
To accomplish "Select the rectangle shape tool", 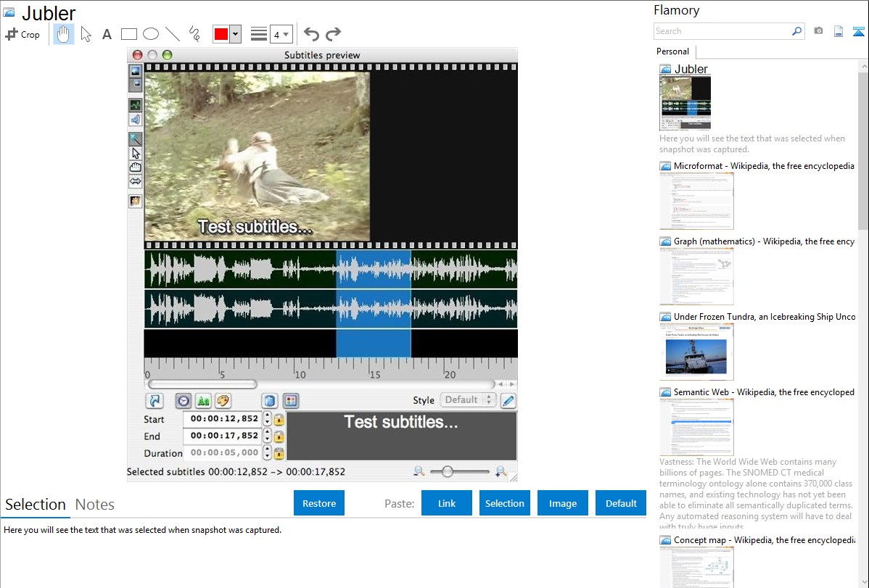I will pos(128,34).
